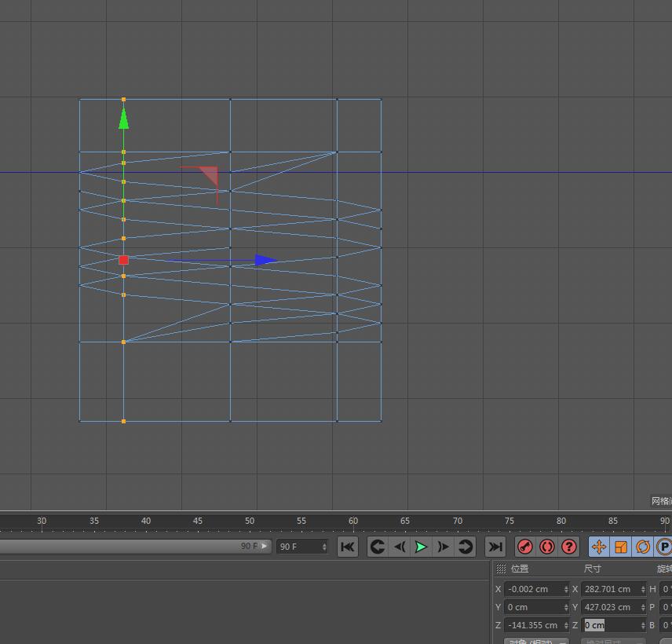
Task: Click the red center handle of the gizmo
Action: coord(123,260)
